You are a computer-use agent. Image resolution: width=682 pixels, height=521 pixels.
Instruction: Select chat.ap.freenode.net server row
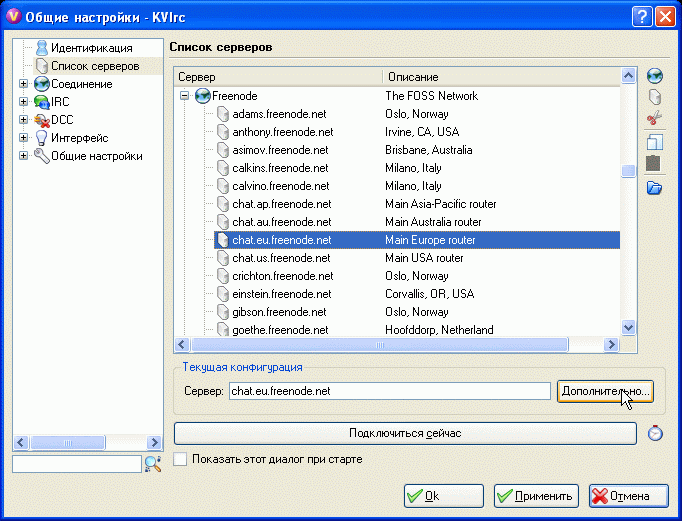point(417,204)
